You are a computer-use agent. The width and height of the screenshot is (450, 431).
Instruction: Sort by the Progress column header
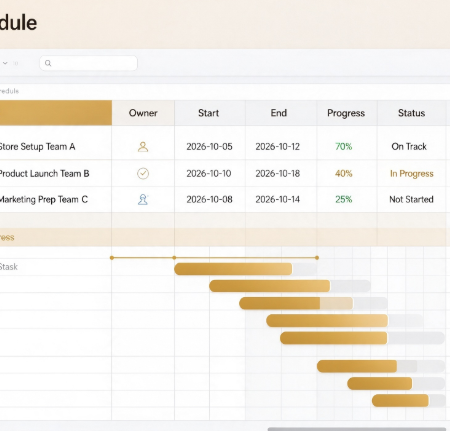point(346,113)
